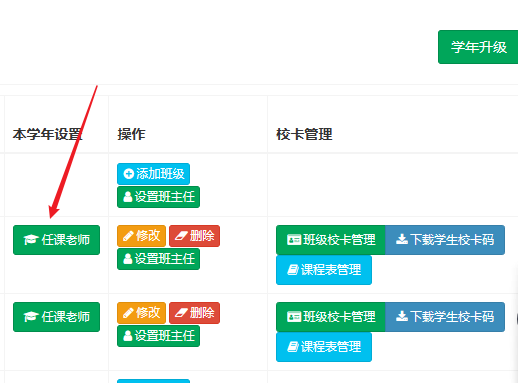Click 设置班主任 under the upper 修改 button
The image size is (518, 383).
click(x=158, y=259)
